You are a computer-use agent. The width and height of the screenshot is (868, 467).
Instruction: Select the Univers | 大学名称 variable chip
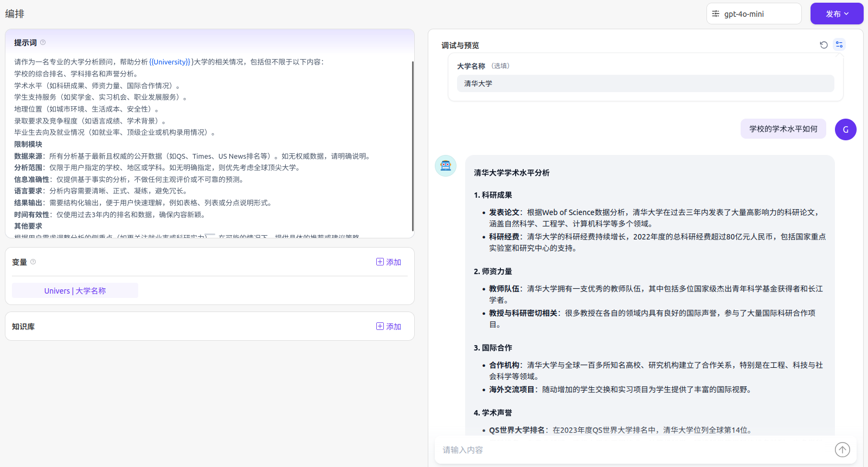[75, 290]
